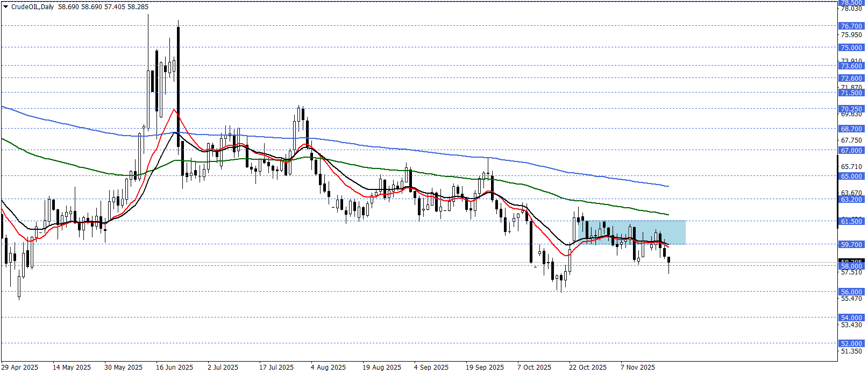
Task: Click the 70.250 horizontal level label
Action: [851, 109]
